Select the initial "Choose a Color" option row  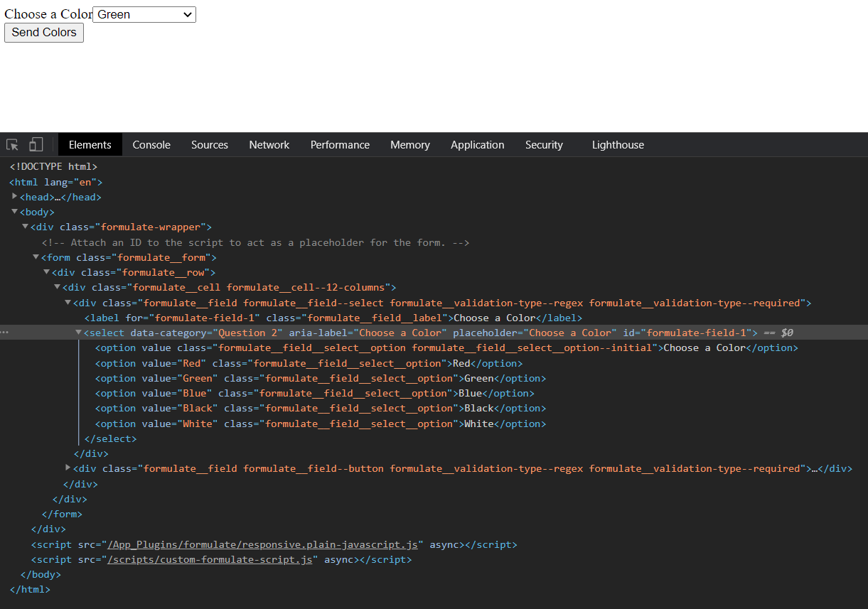(x=446, y=347)
